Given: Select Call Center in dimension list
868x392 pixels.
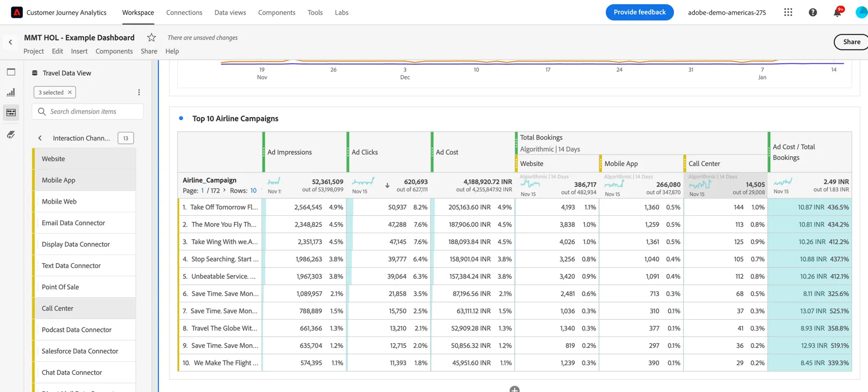Looking at the screenshot, I should [85, 309].
